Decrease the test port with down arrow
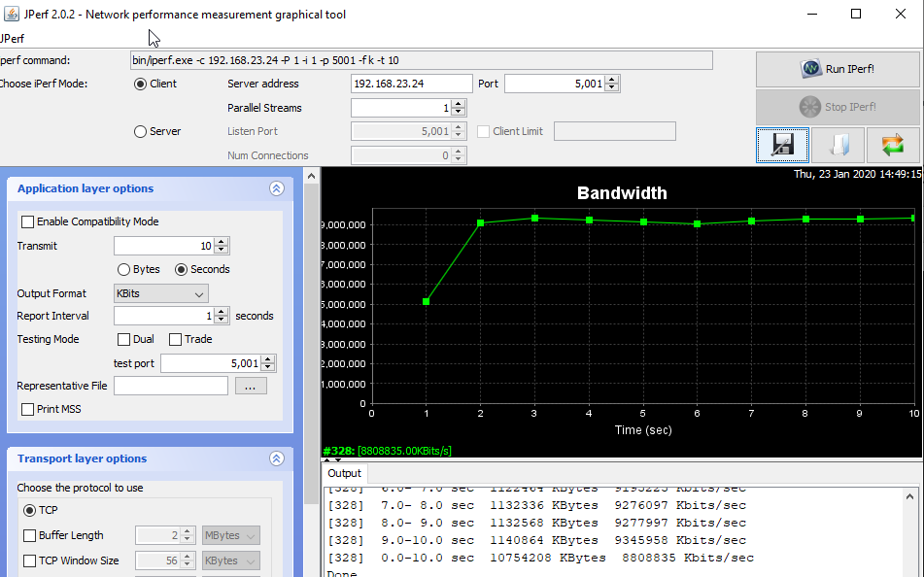924x577 pixels. tap(268, 367)
